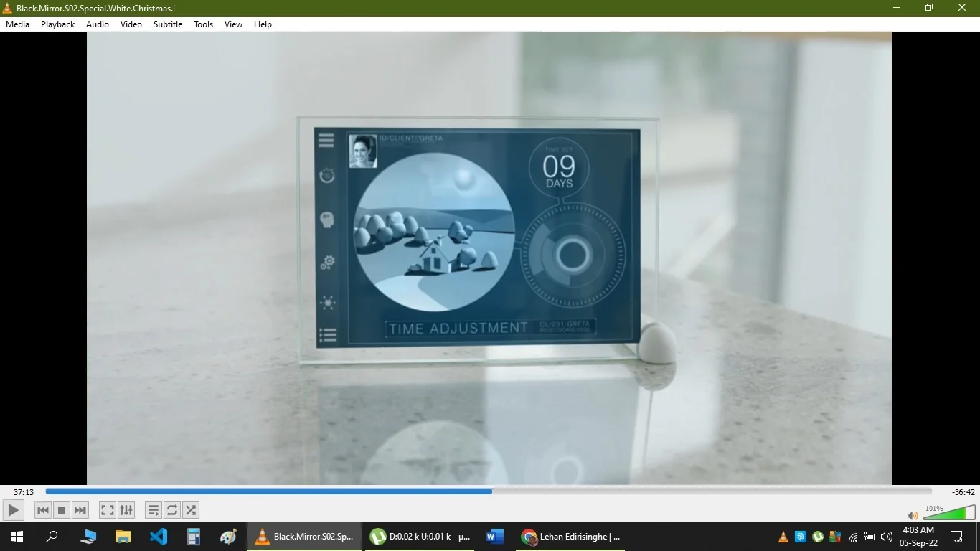Minimize the VLC window

[897, 8]
